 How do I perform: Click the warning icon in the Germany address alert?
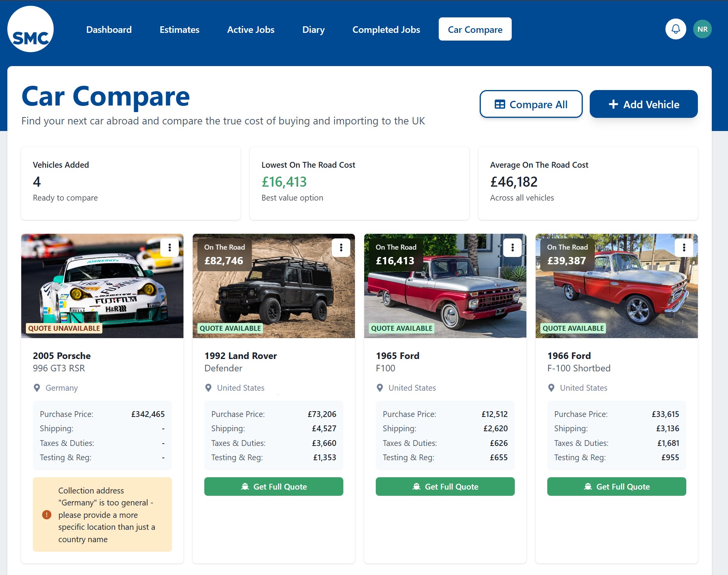coord(46,514)
